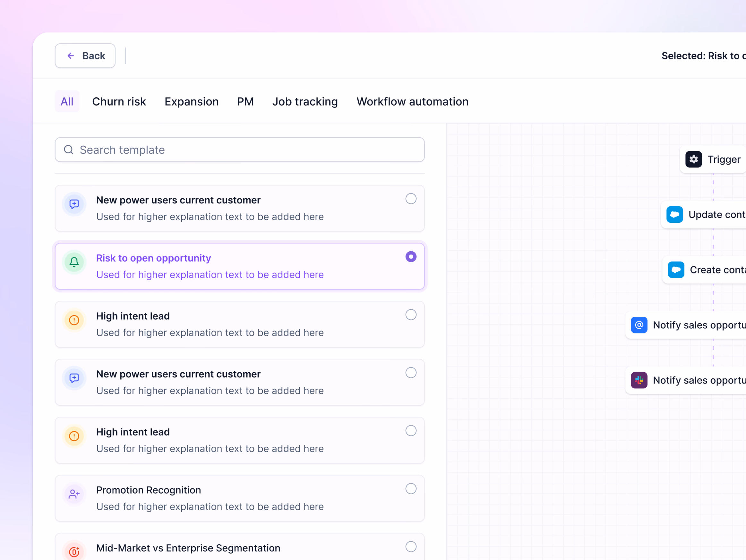Click the green bell icon on Risk card

click(74, 262)
